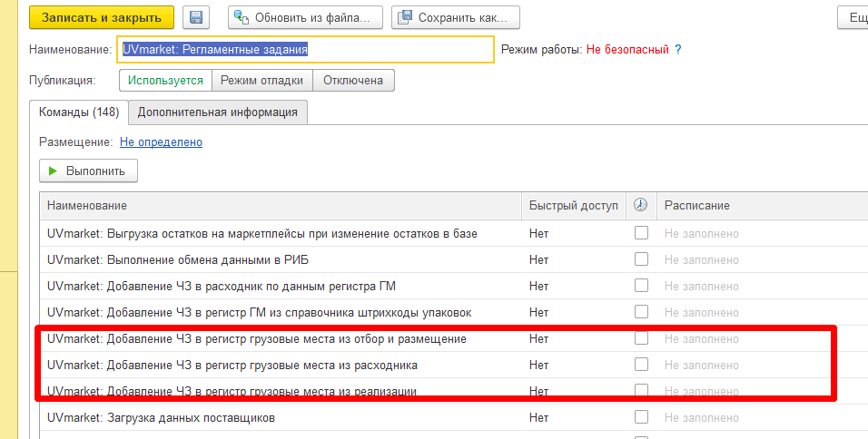Select the Используется publication option
Viewport: 868px width, 439px height.
[165, 80]
